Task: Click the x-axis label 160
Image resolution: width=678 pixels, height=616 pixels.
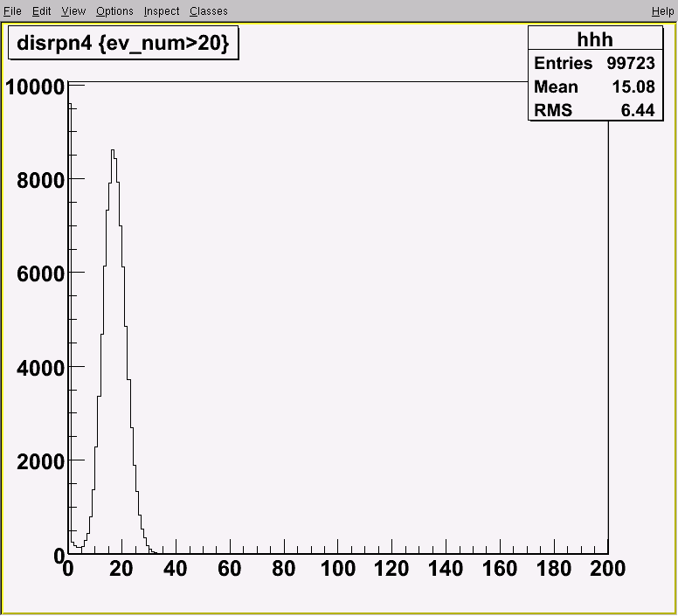Action: pos(500,569)
